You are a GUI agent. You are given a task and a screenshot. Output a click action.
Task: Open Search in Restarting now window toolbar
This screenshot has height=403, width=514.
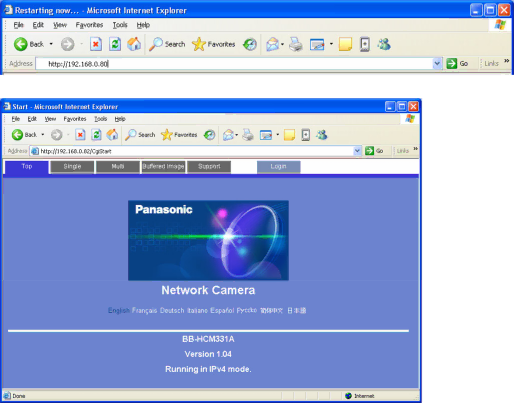(167, 44)
